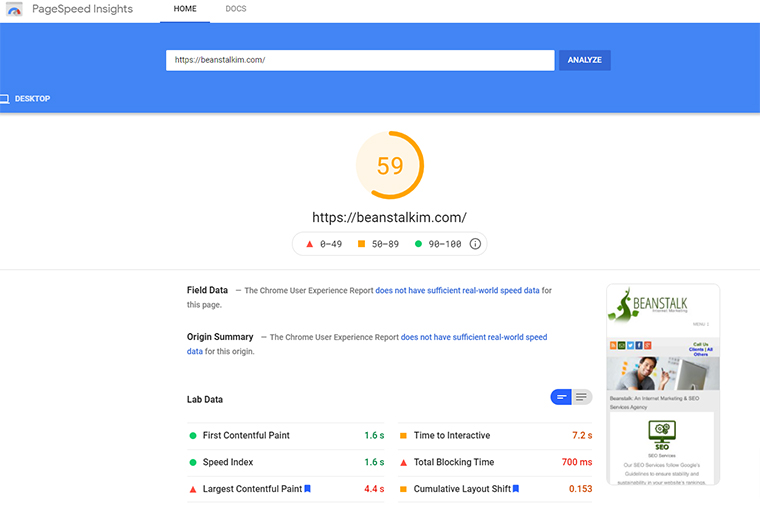Click the Time to Interactive label

pos(452,435)
